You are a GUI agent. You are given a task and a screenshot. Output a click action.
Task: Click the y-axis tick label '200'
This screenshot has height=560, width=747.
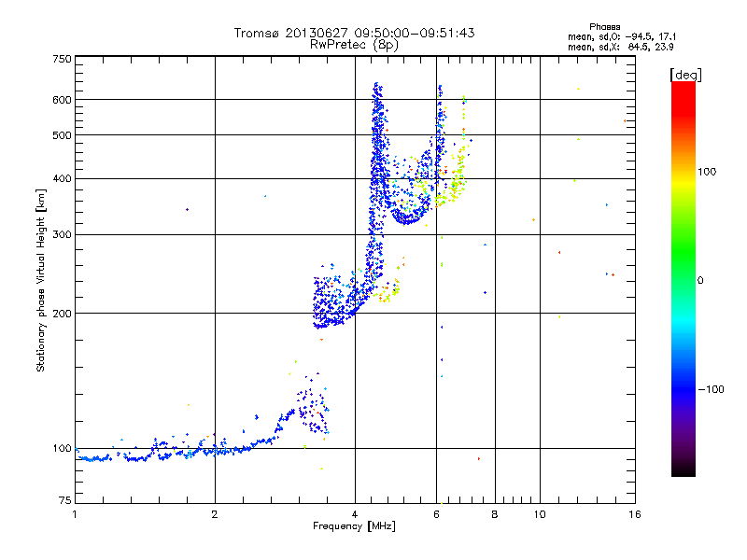coord(62,314)
